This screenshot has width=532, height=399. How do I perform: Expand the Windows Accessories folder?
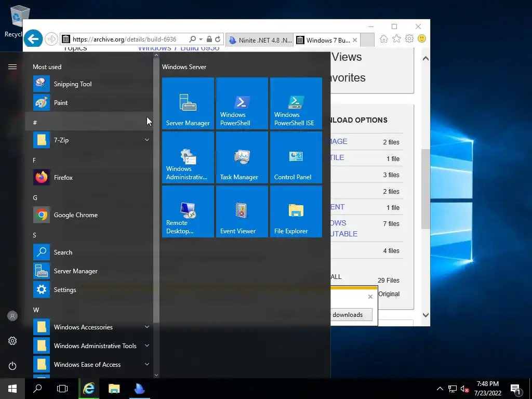(x=89, y=327)
